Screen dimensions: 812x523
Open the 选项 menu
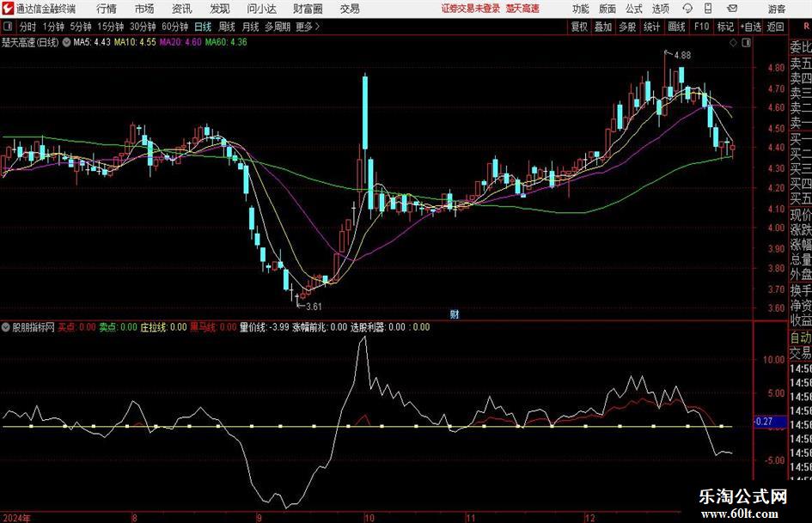coord(660,9)
